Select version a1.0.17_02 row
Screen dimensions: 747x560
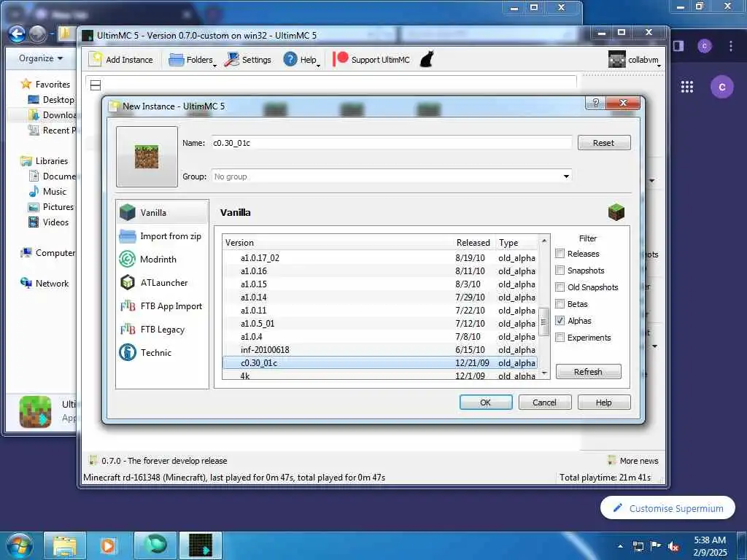(380, 257)
